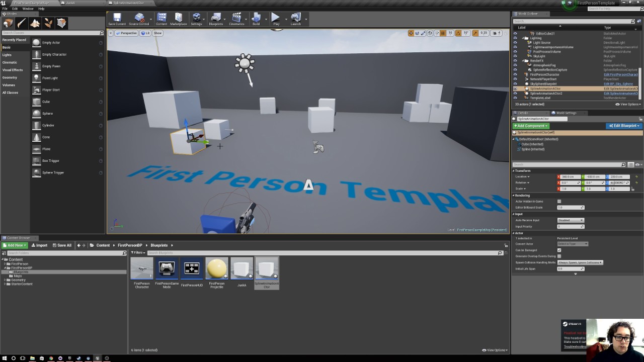Click the Location X value field
This screenshot has width=644, height=362.
[570, 177]
